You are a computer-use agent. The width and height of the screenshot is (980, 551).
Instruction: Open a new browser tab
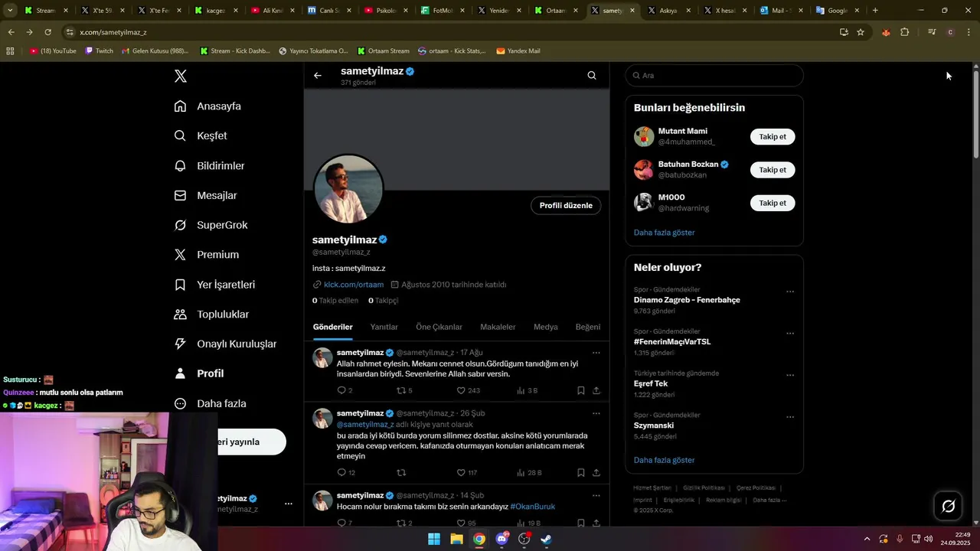point(875,11)
